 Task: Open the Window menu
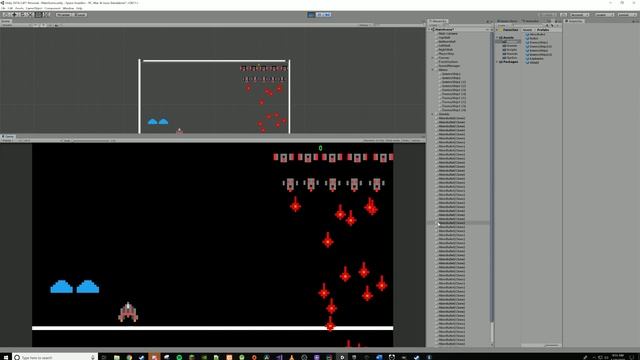tap(68, 8)
